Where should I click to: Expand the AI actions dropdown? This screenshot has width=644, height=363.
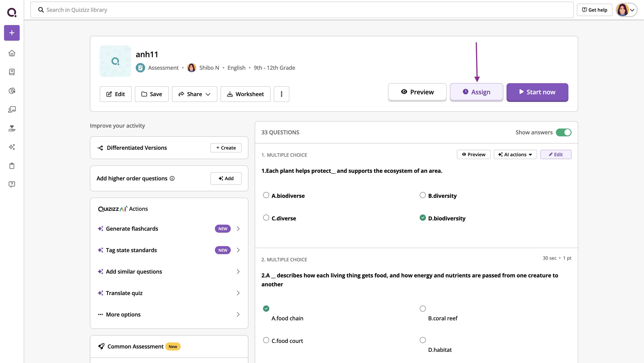coord(515,155)
